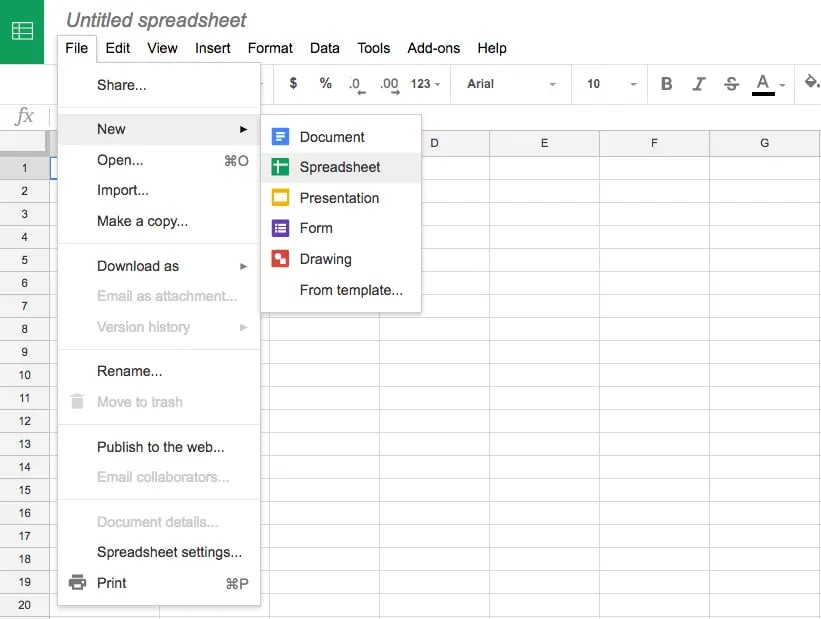The width and height of the screenshot is (821, 619).
Task: Open the fill color bucket
Action: click(811, 82)
